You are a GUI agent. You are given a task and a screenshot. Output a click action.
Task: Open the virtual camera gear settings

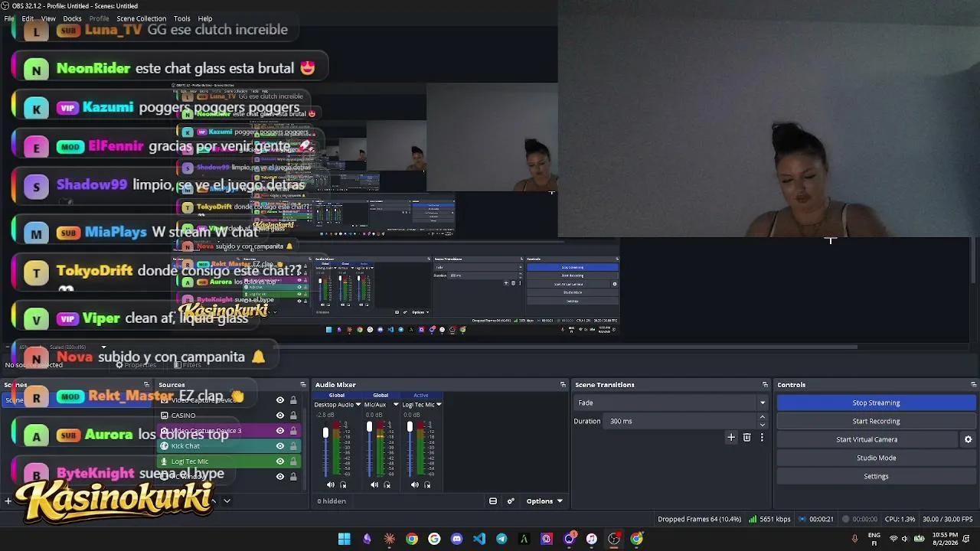[968, 439]
